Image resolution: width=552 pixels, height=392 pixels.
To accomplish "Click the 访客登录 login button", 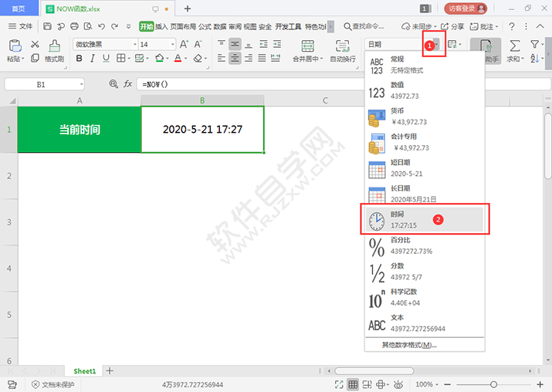I will coord(466,8).
